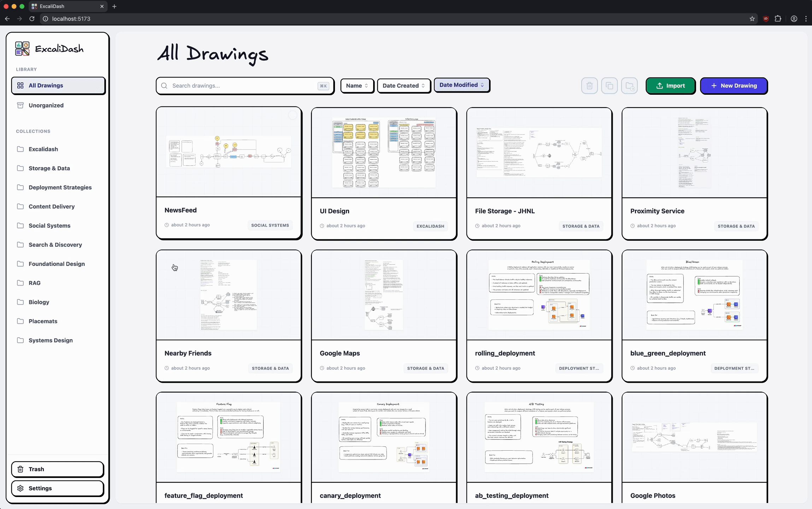Create a New Drawing
Screen dimensions: 812x509
[734, 86]
